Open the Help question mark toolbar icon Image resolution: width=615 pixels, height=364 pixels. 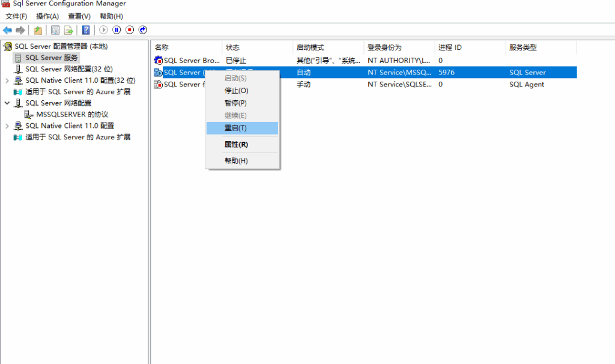(x=86, y=30)
